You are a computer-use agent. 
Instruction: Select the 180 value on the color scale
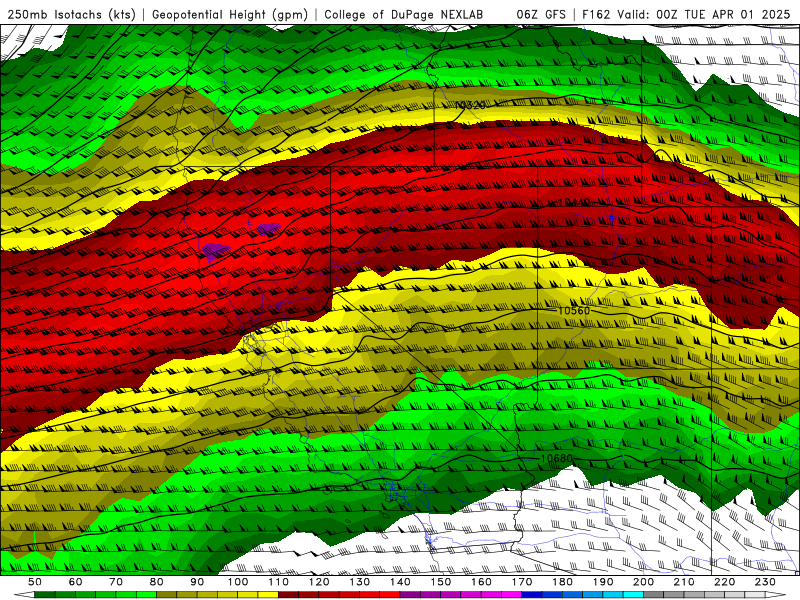(x=562, y=582)
